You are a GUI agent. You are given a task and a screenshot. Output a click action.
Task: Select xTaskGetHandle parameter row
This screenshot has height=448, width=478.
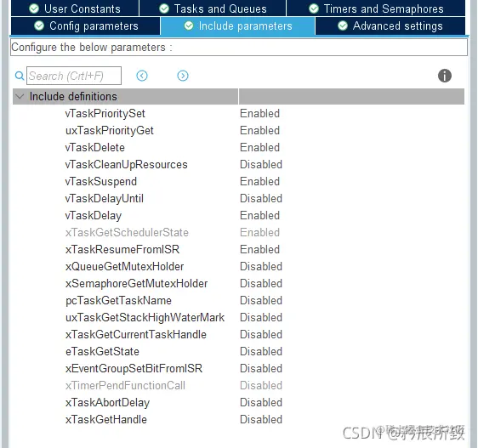click(106, 420)
